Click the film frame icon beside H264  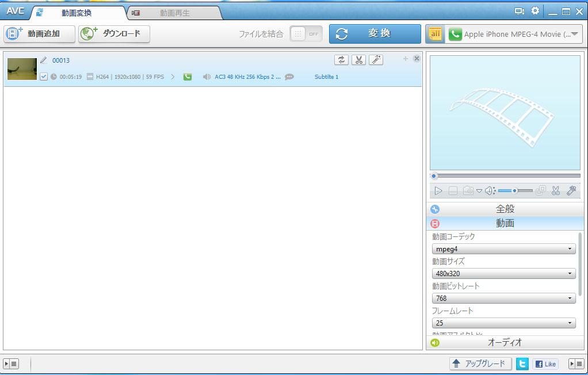click(90, 76)
